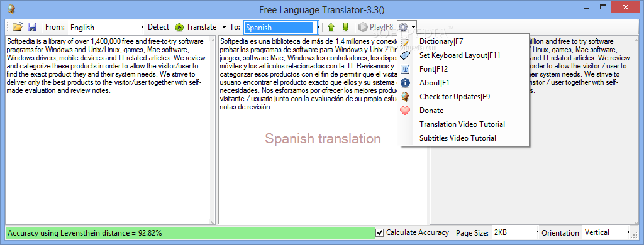
Task: Click the green Translate play icon
Action: click(x=179, y=27)
